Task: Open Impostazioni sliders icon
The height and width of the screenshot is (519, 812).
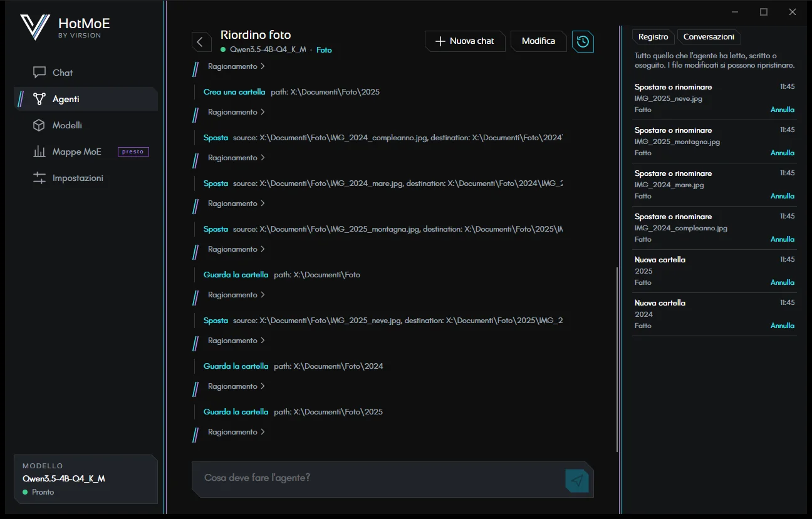Action: pos(39,178)
